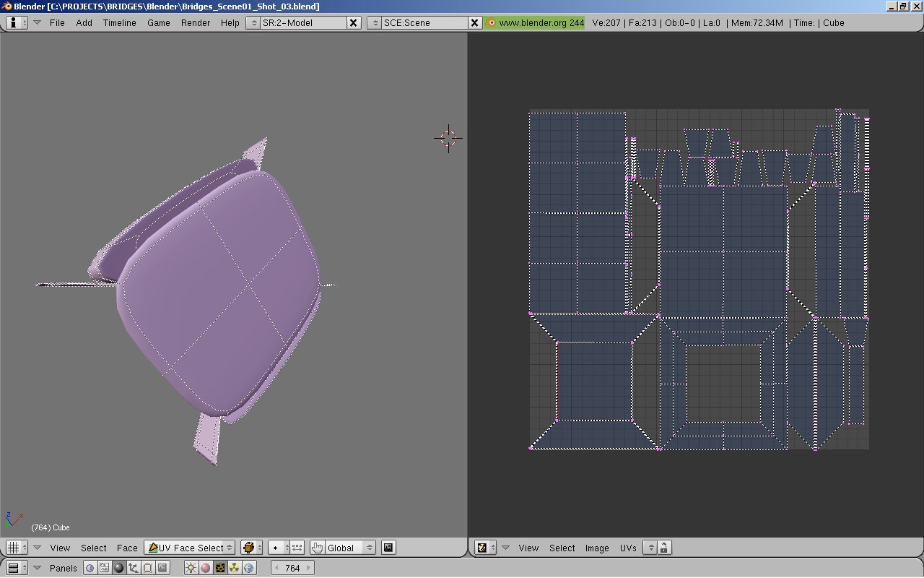Open the scene browse arrows
Image resolution: width=924 pixels, height=578 pixels.
[x=374, y=22]
